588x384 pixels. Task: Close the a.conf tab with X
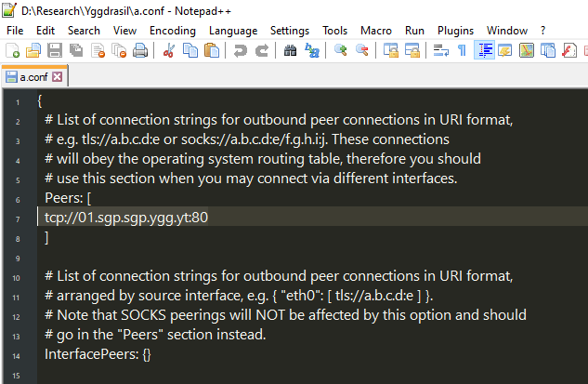click(x=57, y=77)
